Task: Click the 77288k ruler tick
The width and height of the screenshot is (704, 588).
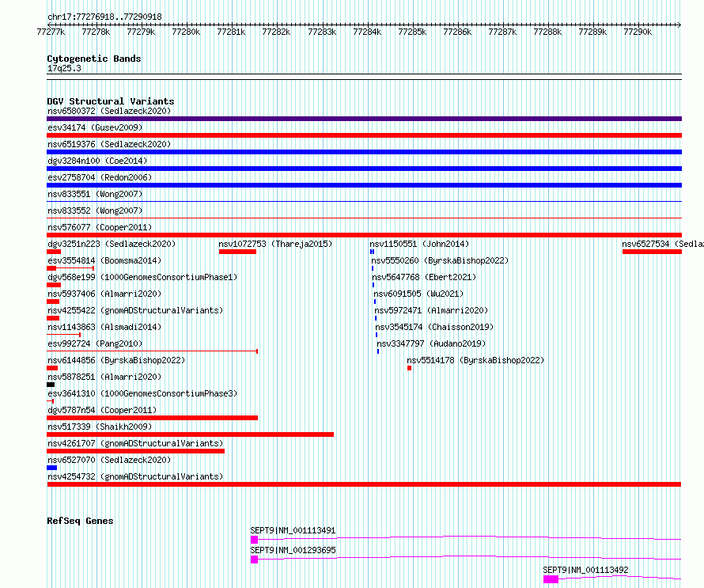Action: click(x=547, y=32)
